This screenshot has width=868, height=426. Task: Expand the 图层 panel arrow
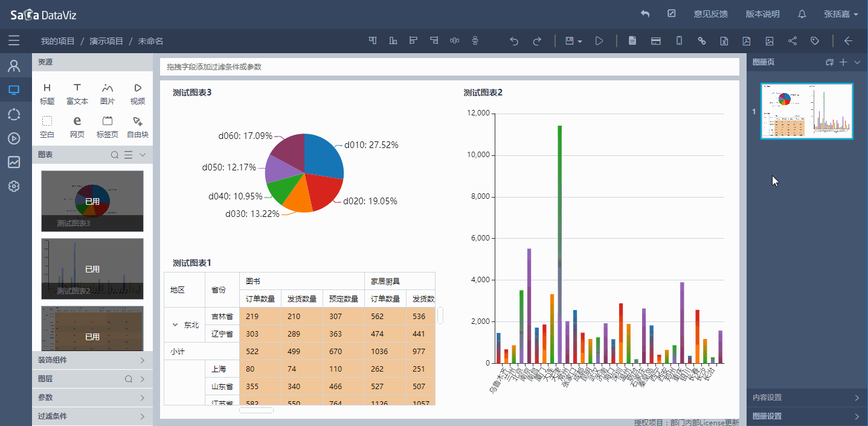143,379
